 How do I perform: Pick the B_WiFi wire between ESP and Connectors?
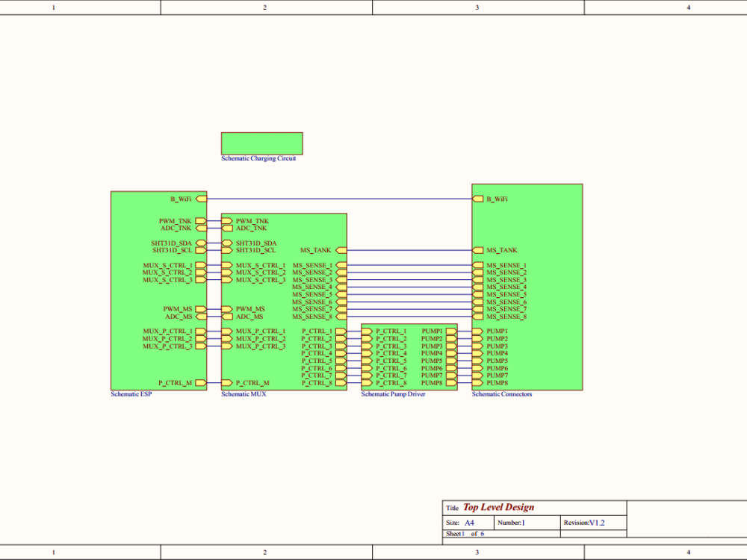339,199
